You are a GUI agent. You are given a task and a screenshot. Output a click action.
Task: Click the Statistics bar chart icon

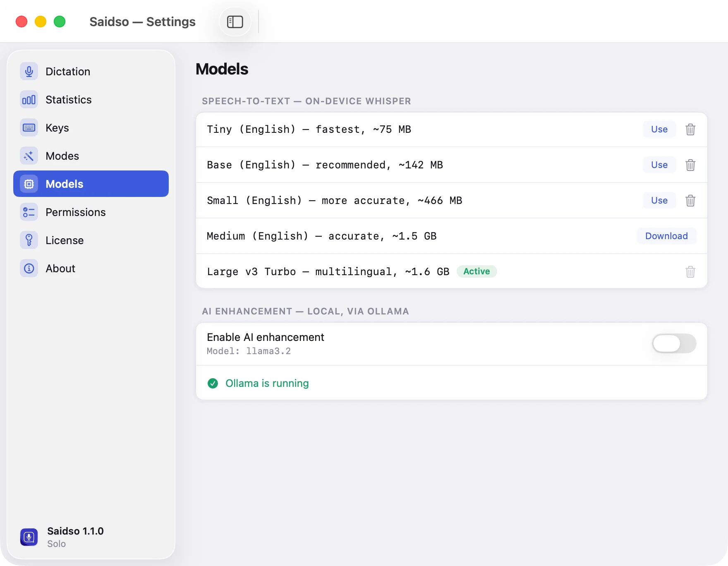[29, 100]
